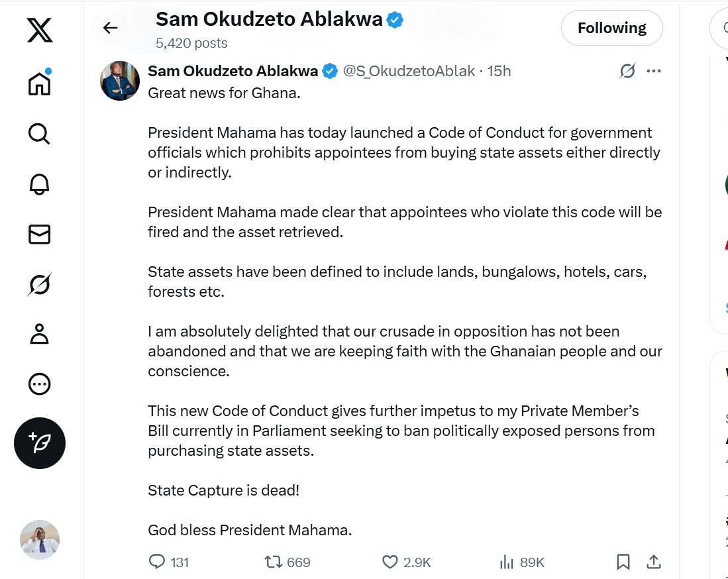
Task: Reply to the post with 131 comments
Action: [x=158, y=562]
